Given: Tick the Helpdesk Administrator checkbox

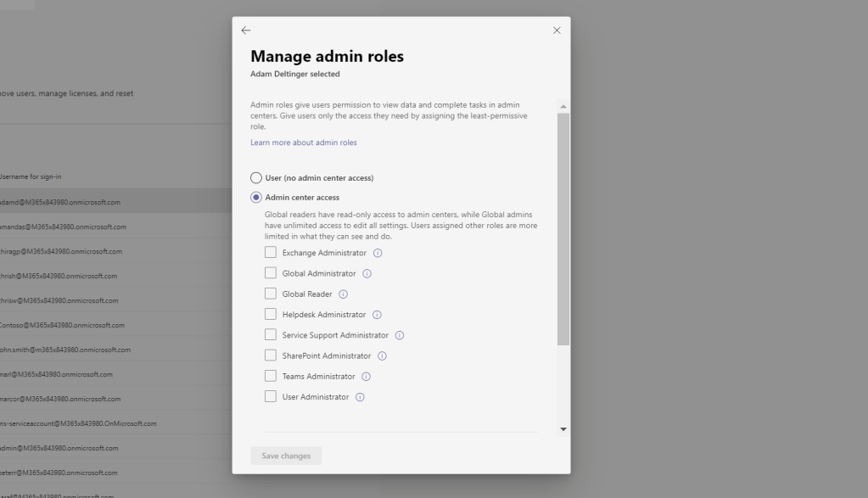Looking at the screenshot, I should coord(271,315).
